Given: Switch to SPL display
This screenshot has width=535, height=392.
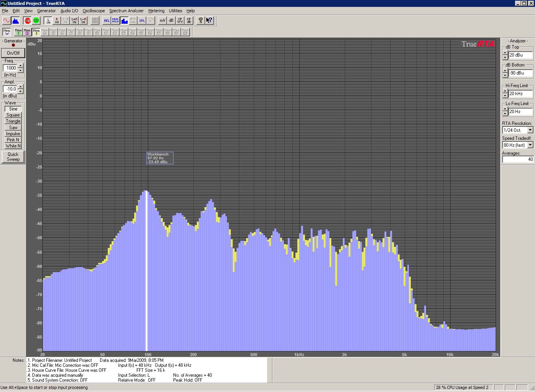Looking at the screenshot, I should pyautogui.click(x=142, y=21).
